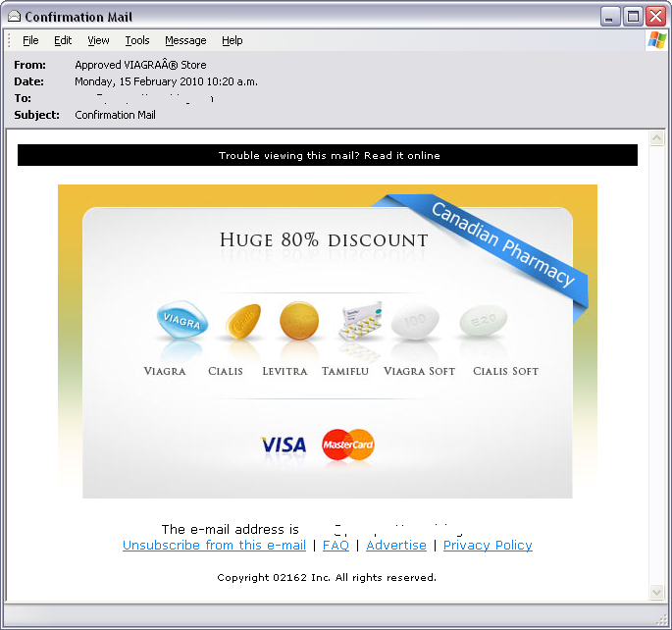Click 'The e-mail address is' text
The image size is (672, 630).
pyautogui.click(x=231, y=529)
